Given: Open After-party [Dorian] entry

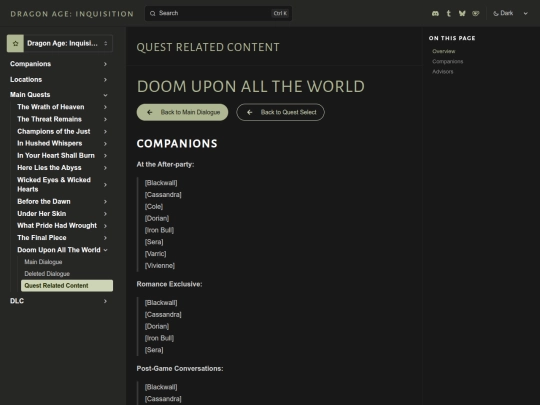Looking at the screenshot, I should click(157, 218).
